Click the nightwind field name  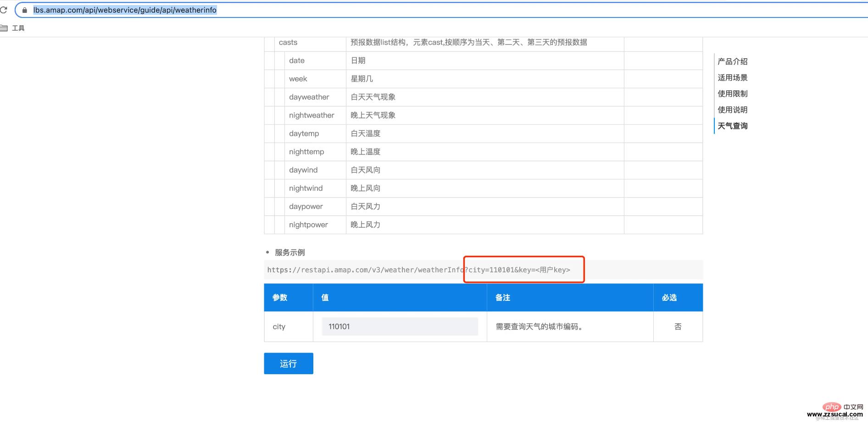[x=306, y=188]
